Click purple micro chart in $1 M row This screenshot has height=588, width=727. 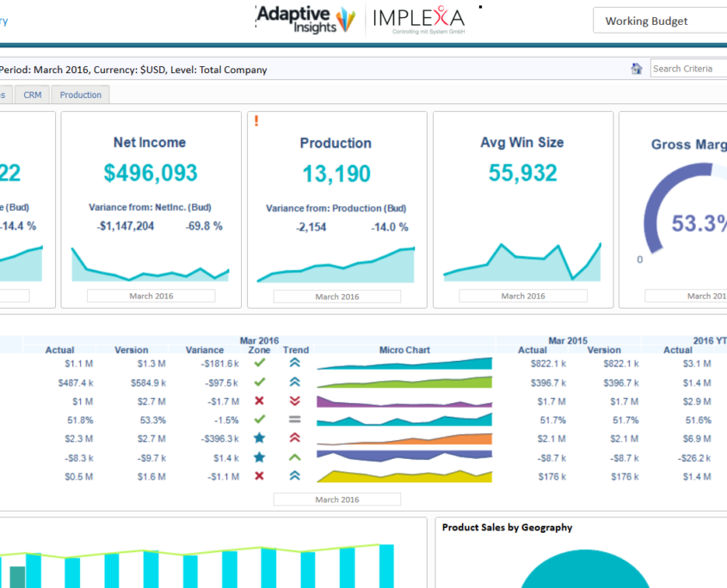(404, 401)
